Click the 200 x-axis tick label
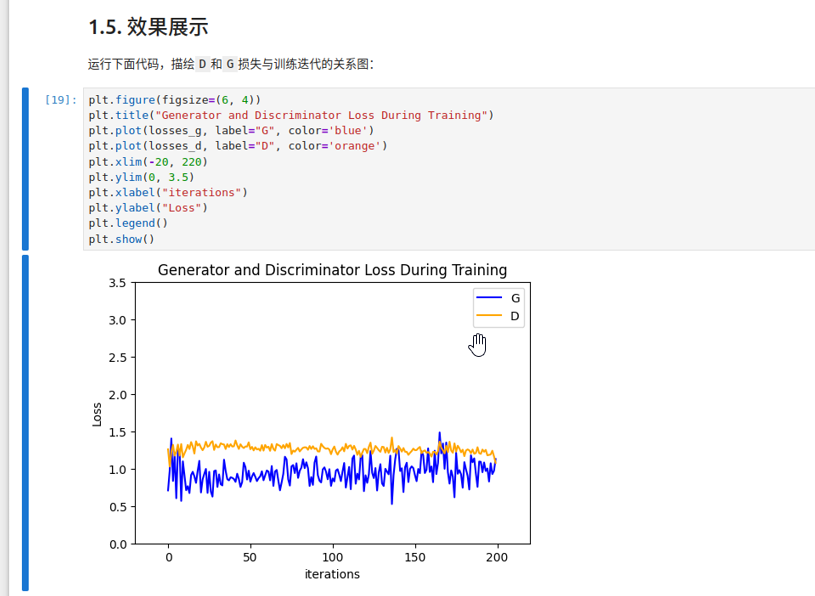The height and width of the screenshot is (596, 815). point(497,556)
